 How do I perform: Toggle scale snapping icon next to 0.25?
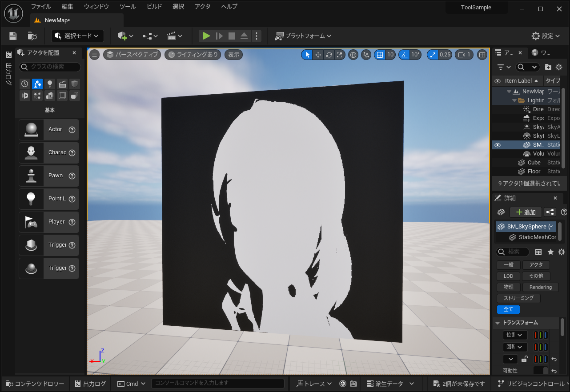coord(432,55)
